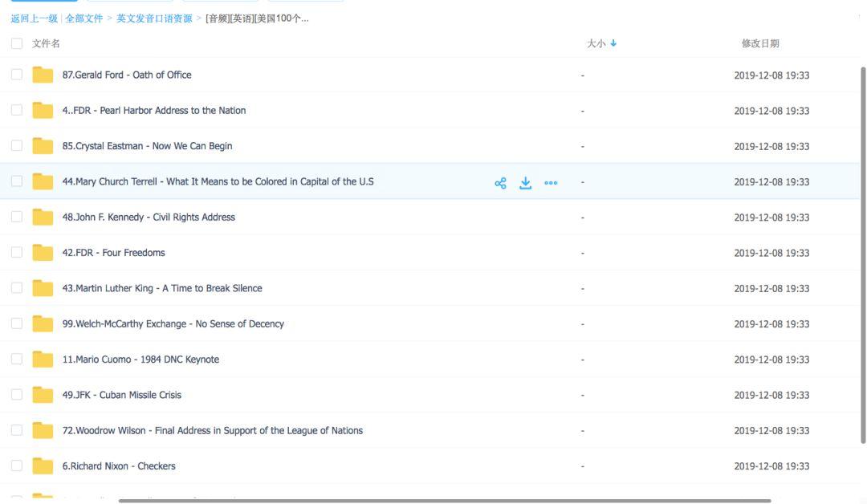Click the folder icon of 99.Welch-McCarthy Exchange

click(43, 324)
